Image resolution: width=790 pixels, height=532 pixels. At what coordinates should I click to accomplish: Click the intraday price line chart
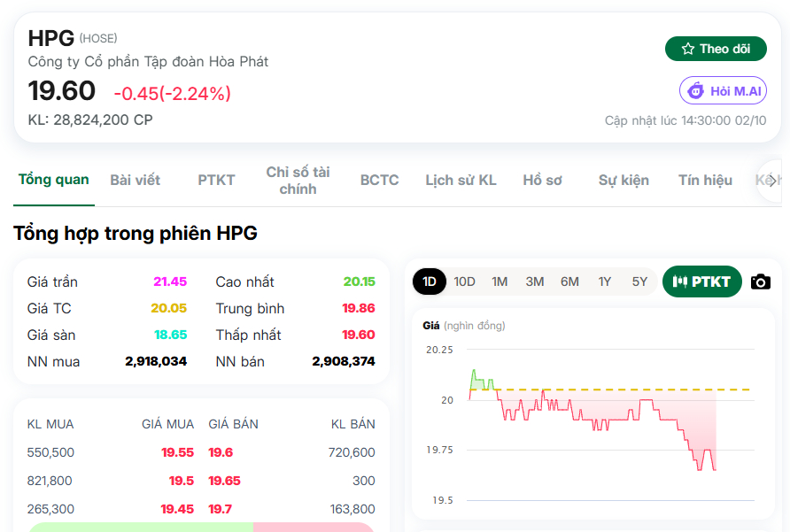pyautogui.click(x=593, y=421)
